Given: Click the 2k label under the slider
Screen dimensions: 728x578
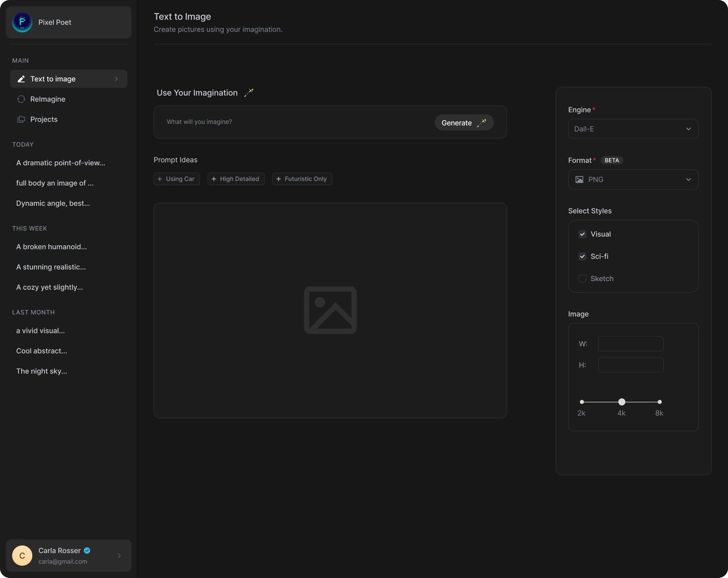Looking at the screenshot, I should pos(581,413).
